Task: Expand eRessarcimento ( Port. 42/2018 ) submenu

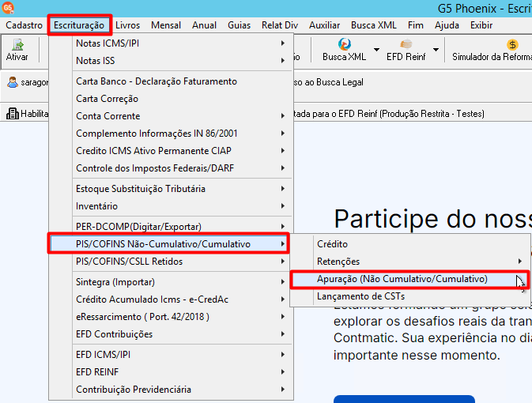Action: tap(170, 317)
